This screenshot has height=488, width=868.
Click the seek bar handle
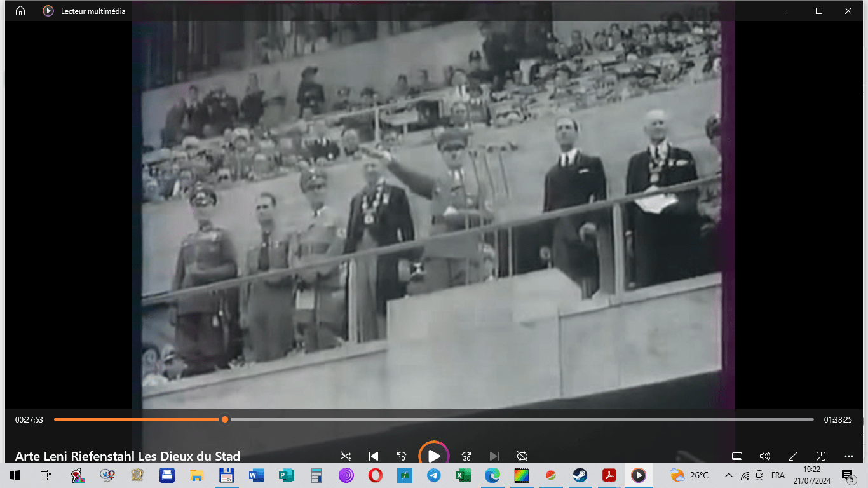click(x=225, y=419)
